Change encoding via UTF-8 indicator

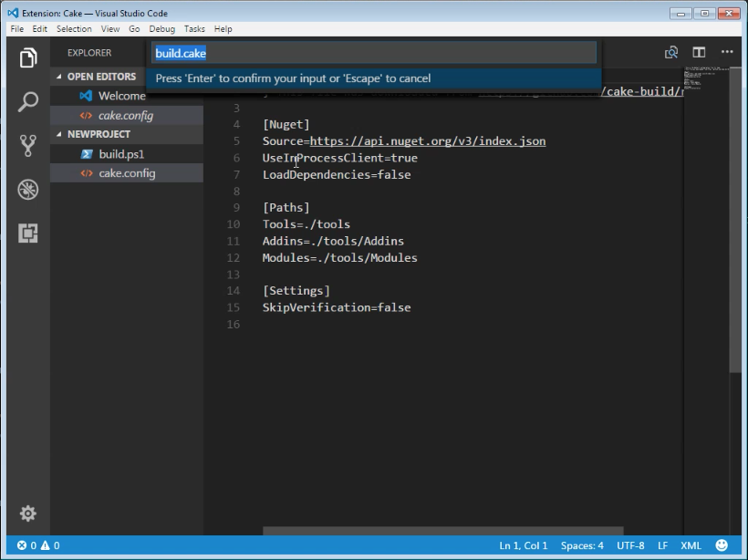(x=630, y=545)
